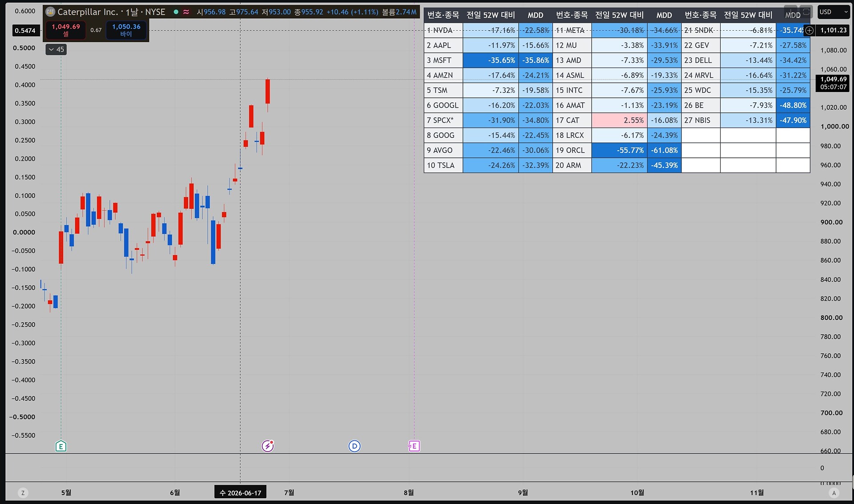Viewport: 854px width, 504px height.
Task: Open the pink upcoming earnings E marker
Action: (414, 446)
